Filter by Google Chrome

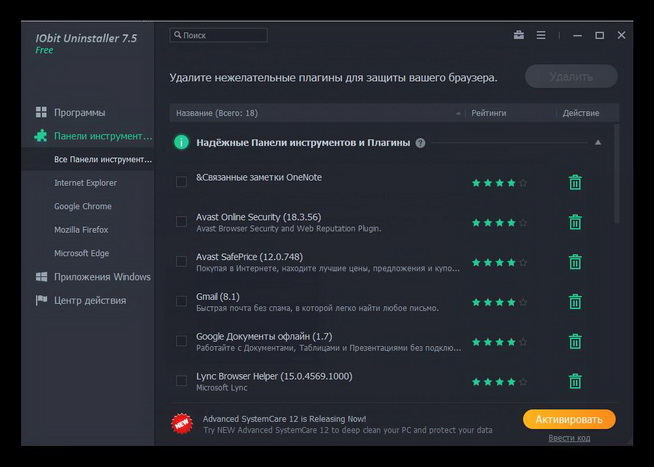click(83, 206)
